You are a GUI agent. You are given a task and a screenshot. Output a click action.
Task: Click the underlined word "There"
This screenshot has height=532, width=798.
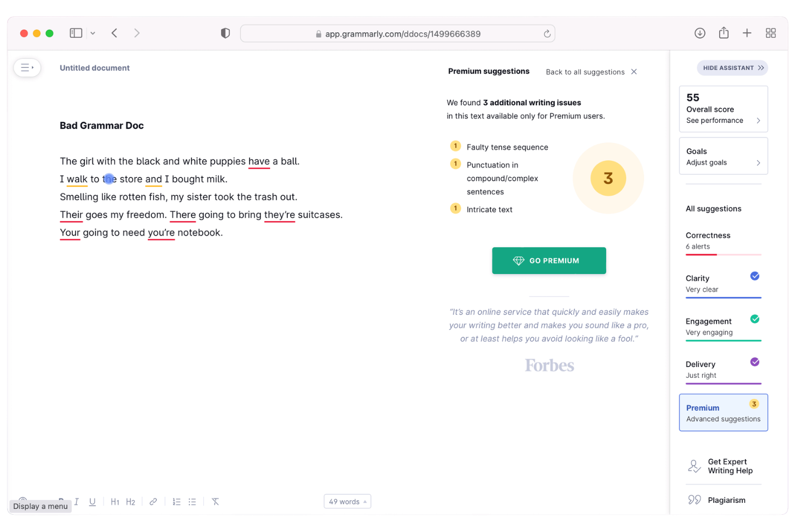pyautogui.click(x=183, y=215)
